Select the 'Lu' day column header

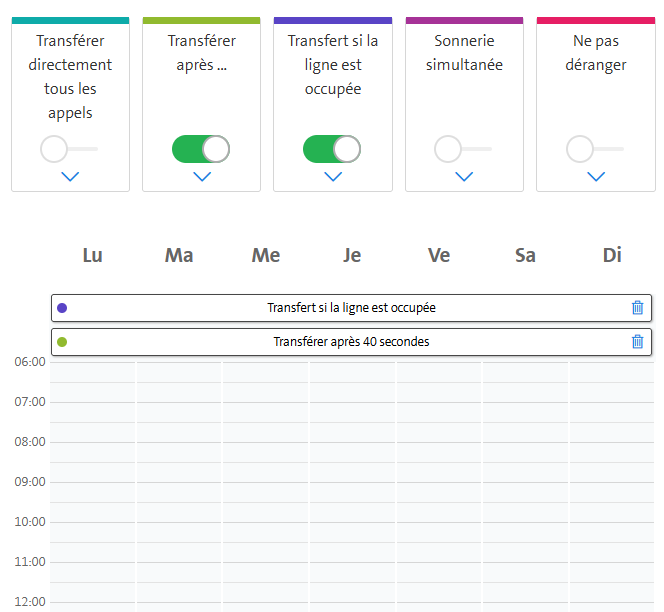(x=92, y=256)
